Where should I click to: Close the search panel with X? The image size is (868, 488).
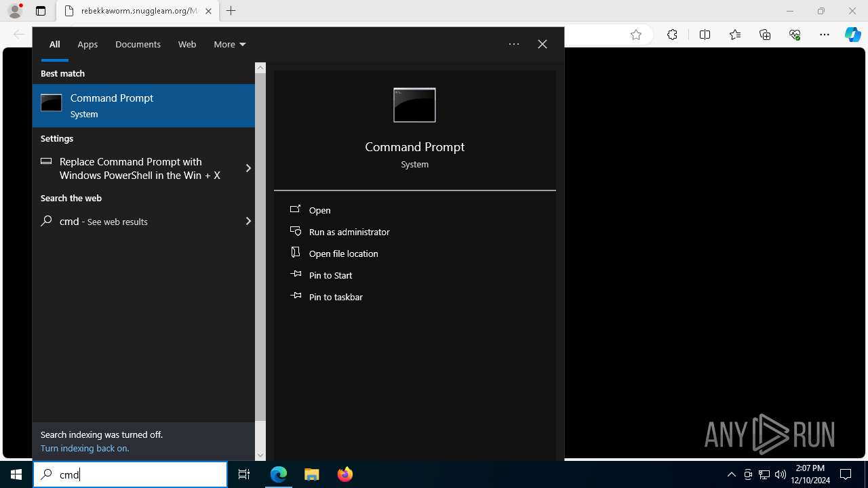coord(542,44)
